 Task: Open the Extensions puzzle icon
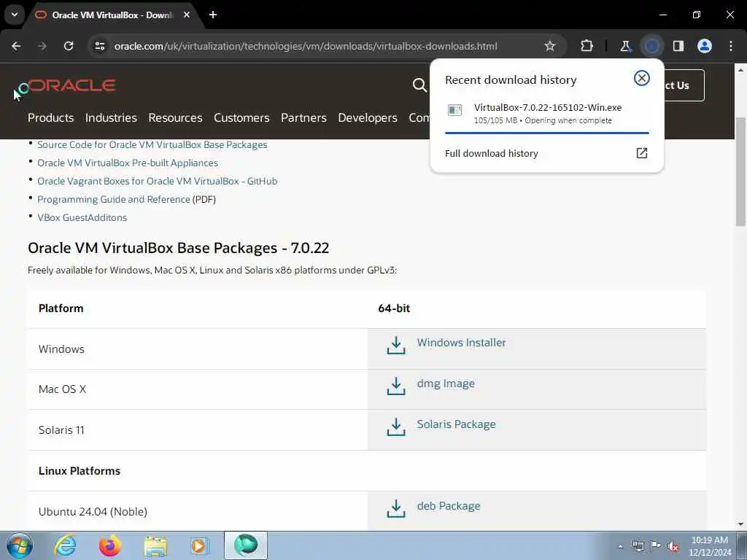587,46
